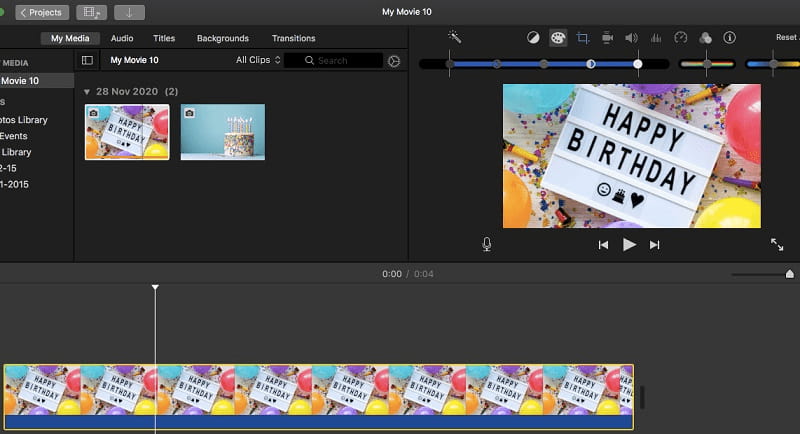Open video stabilization camera tool
The width and height of the screenshot is (800, 434).
(x=607, y=38)
